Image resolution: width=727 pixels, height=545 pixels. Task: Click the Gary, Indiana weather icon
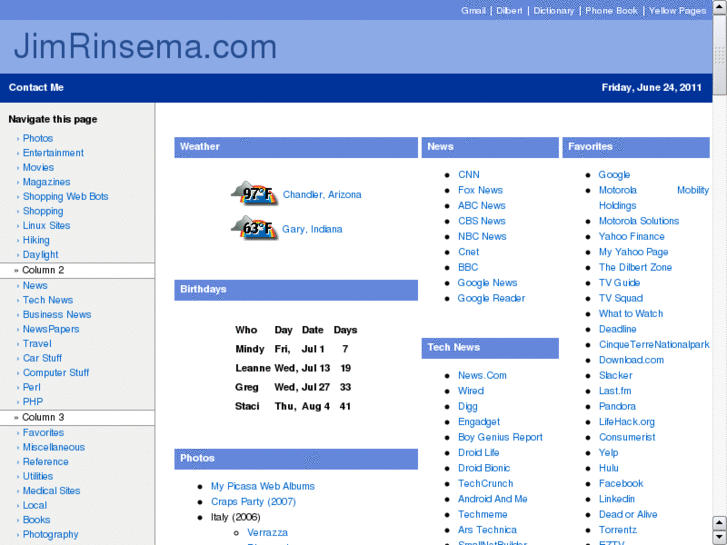click(x=255, y=228)
